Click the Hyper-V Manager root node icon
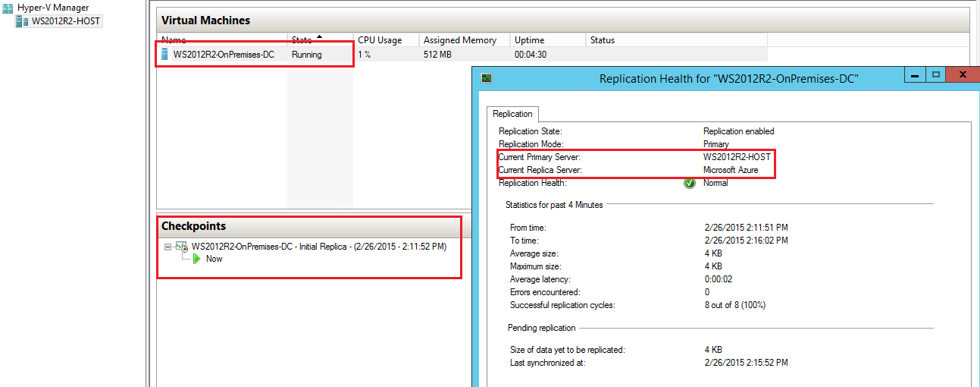The image size is (980, 387). (8, 8)
